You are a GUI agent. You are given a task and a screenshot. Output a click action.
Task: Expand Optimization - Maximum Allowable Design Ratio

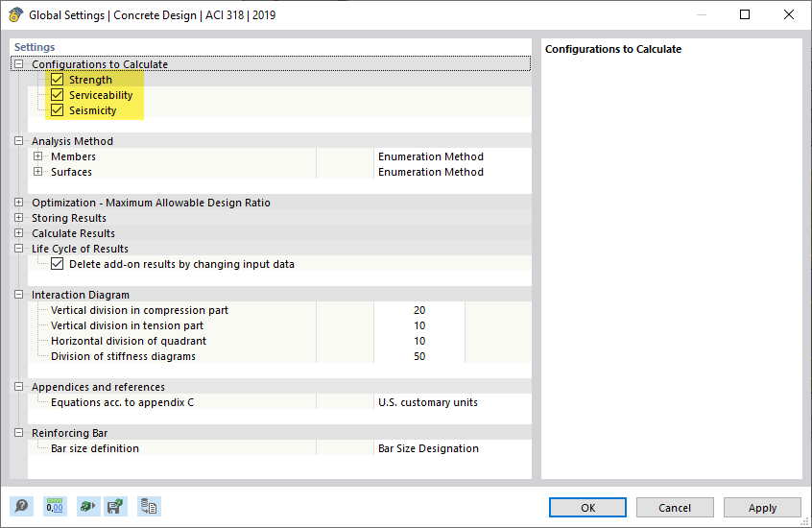click(x=19, y=203)
